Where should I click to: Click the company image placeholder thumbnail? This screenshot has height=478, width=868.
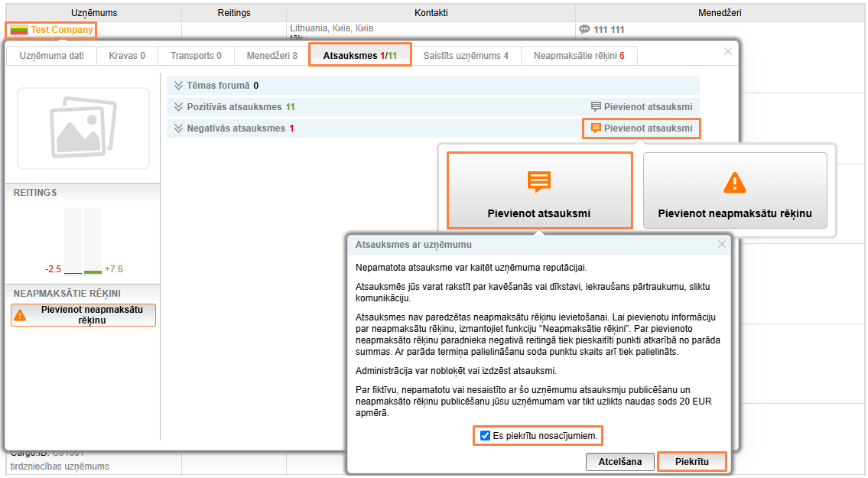pos(83,128)
